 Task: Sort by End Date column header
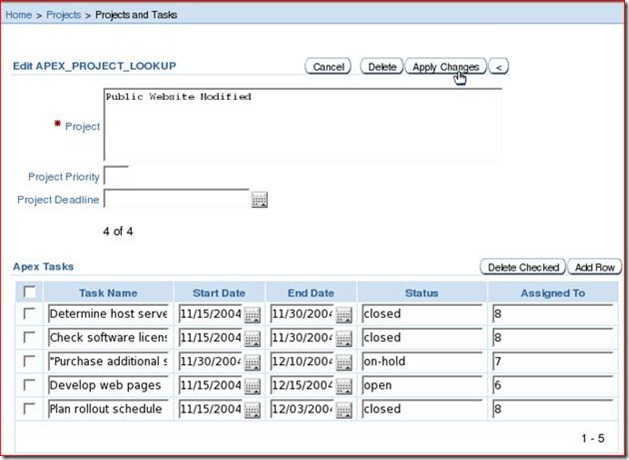pyautogui.click(x=311, y=293)
